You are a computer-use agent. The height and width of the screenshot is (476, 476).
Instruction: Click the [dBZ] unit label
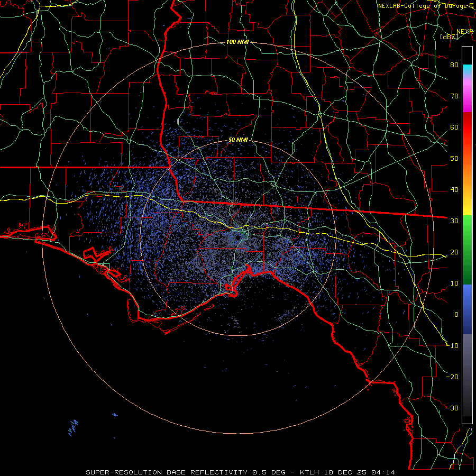click(449, 36)
